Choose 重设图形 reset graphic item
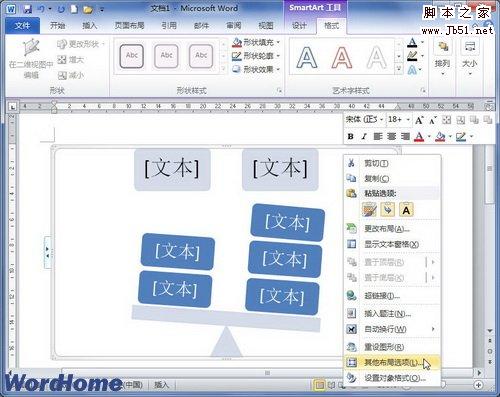 (x=392, y=347)
